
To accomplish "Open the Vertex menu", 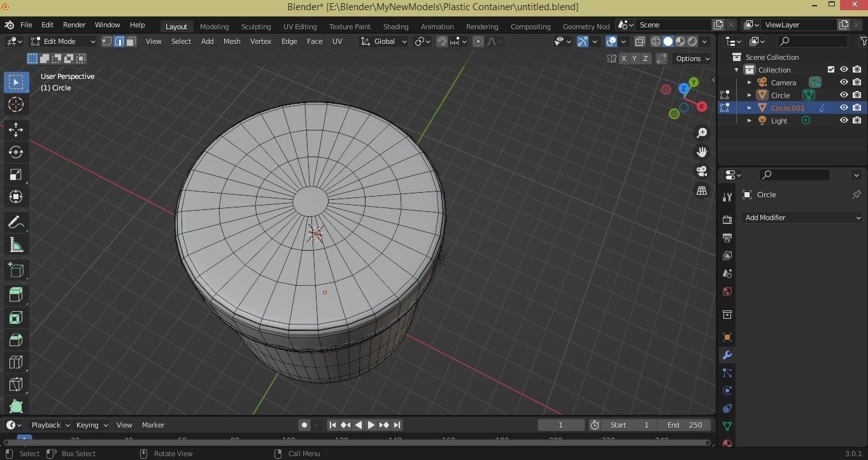I will click(x=260, y=41).
